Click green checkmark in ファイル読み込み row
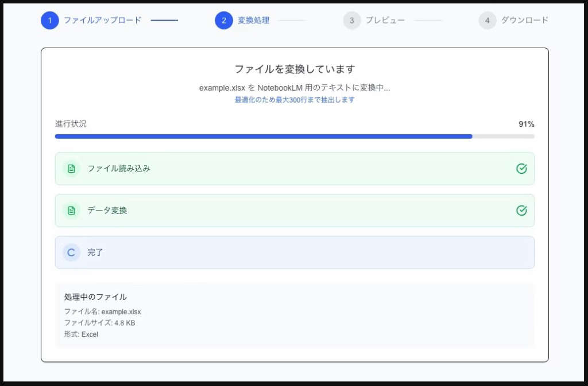Image resolution: width=588 pixels, height=386 pixels. (521, 169)
